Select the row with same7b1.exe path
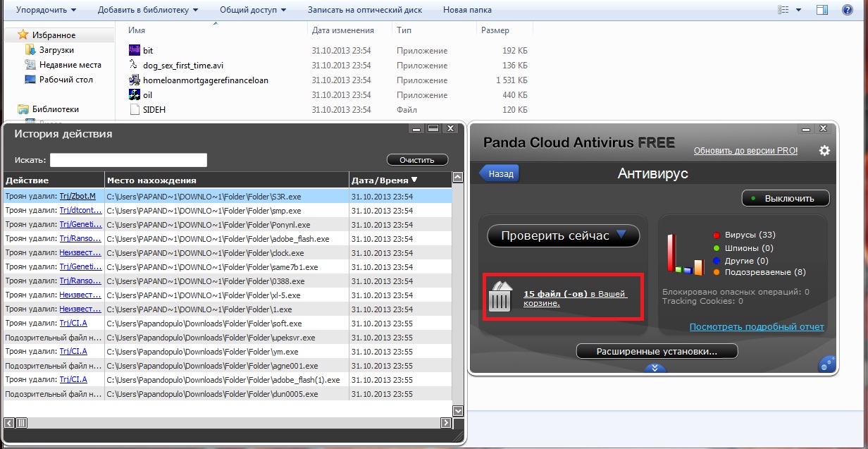 228,266
